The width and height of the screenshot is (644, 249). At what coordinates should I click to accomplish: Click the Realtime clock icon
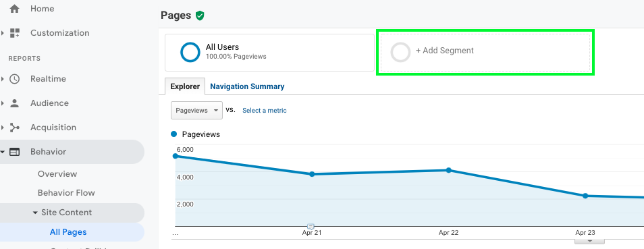tap(15, 79)
